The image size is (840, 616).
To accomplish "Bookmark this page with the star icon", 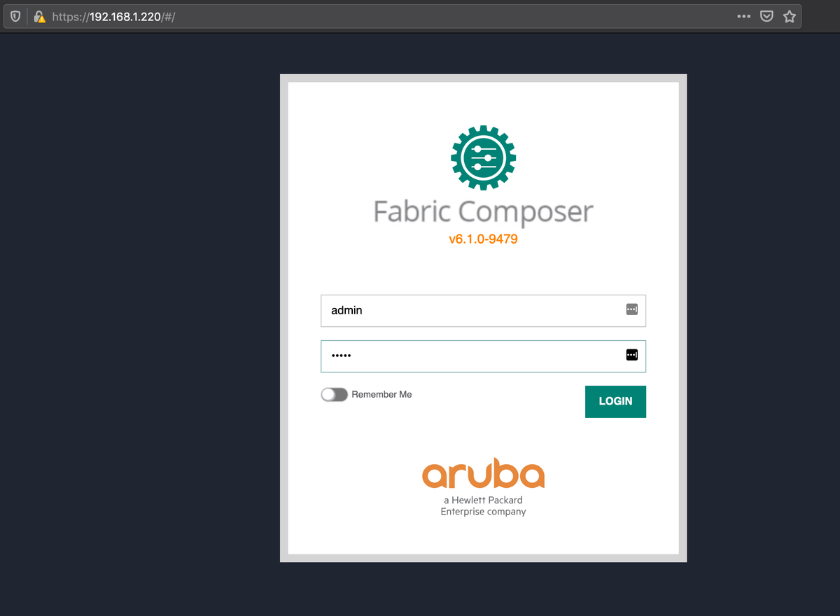I will pyautogui.click(x=790, y=17).
